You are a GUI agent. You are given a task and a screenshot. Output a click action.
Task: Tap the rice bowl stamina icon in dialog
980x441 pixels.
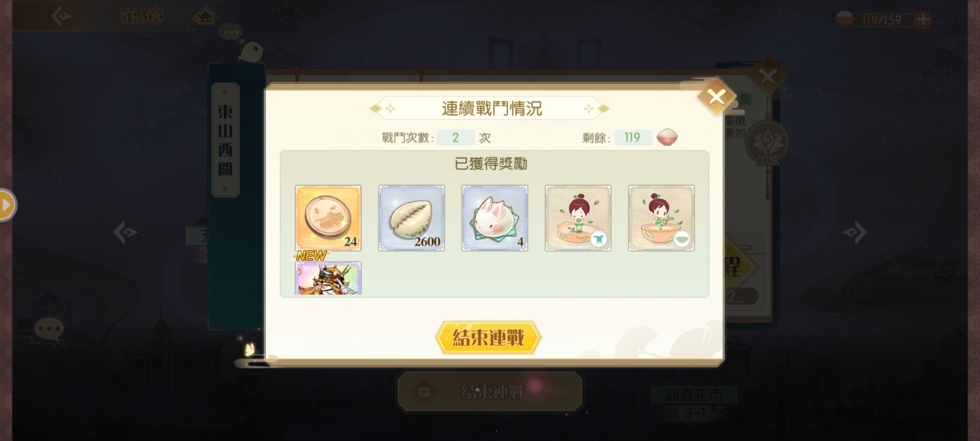[667, 138]
